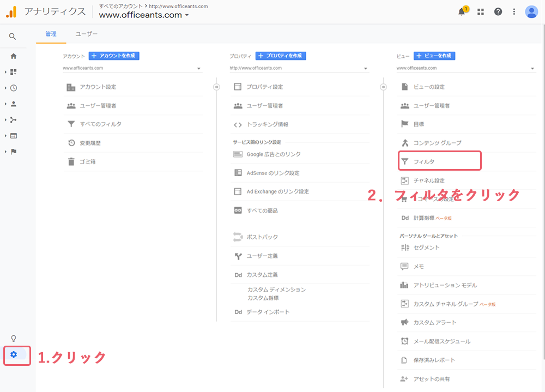Expand the Realtime sidebar section arrow

tap(5, 88)
